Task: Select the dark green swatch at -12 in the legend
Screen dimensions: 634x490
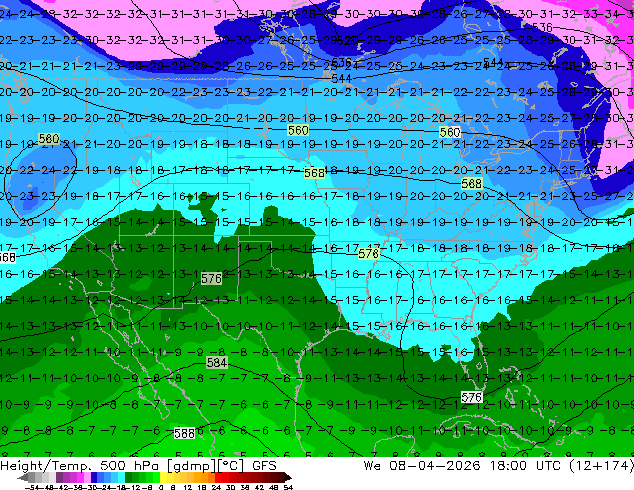Action: click(128, 477)
